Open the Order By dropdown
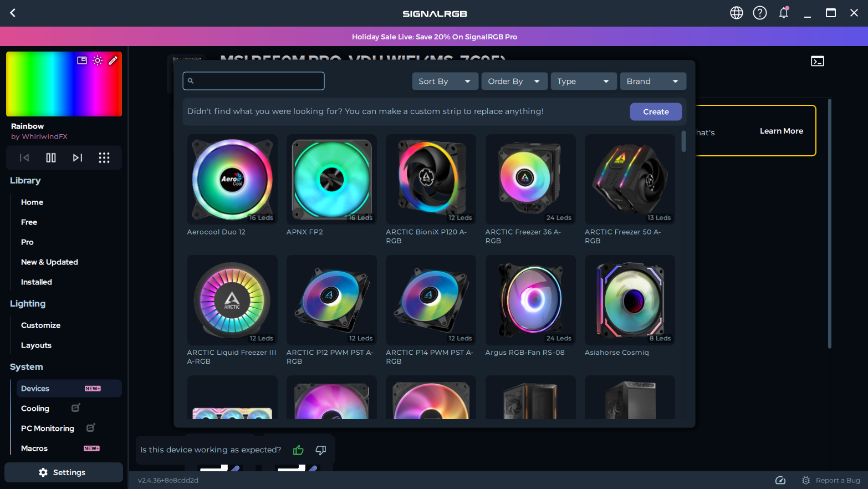 [x=514, y=81]
